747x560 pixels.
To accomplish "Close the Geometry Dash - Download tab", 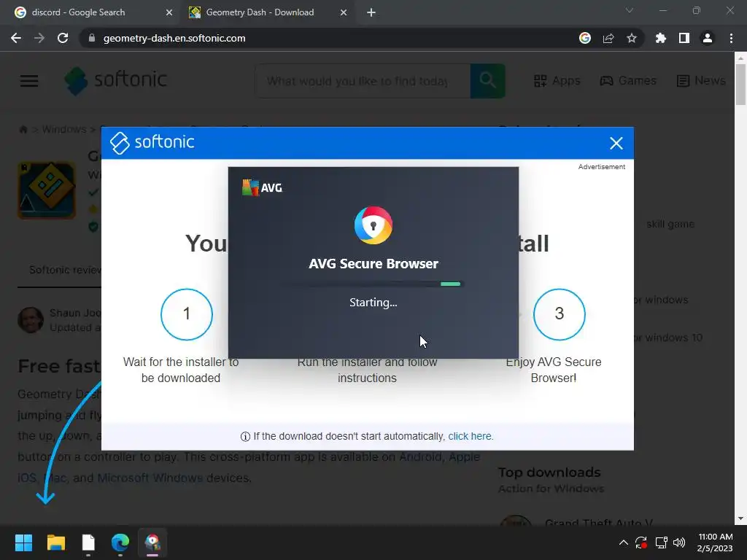I will tap(344, 13).
